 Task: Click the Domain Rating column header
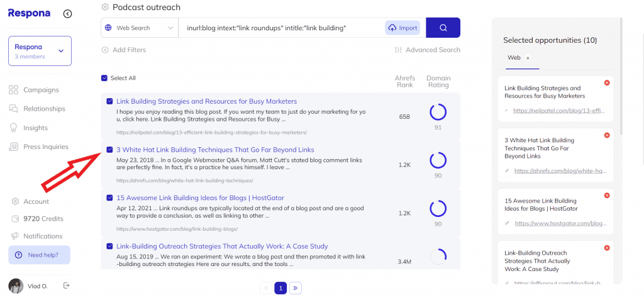[438, 81]
